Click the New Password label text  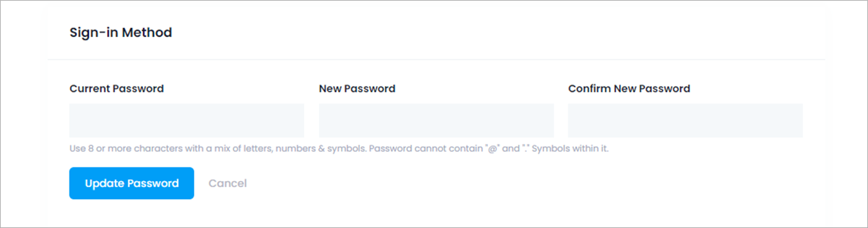coord(357,88)
